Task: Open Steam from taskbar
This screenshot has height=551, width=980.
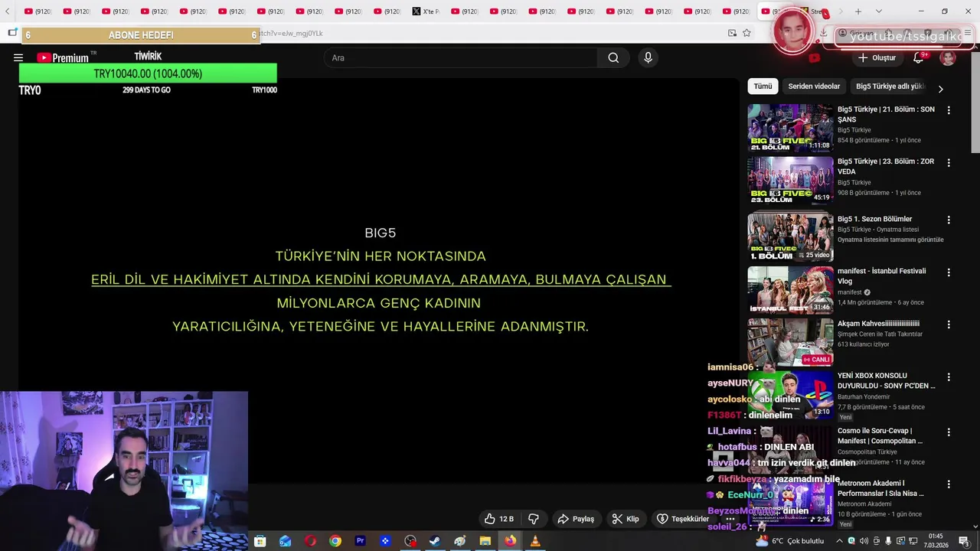Action: point(435,541)
